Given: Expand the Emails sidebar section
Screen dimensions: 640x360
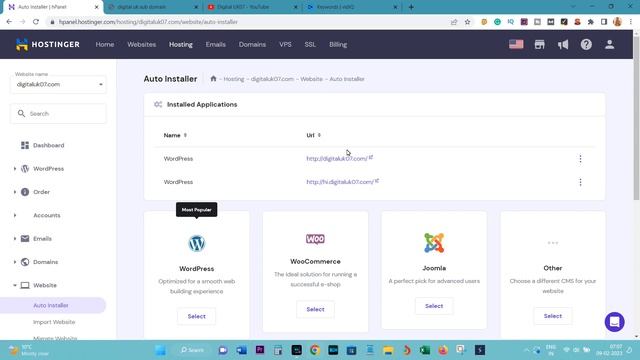Looking at the screenshot, I should pos(15,238).
